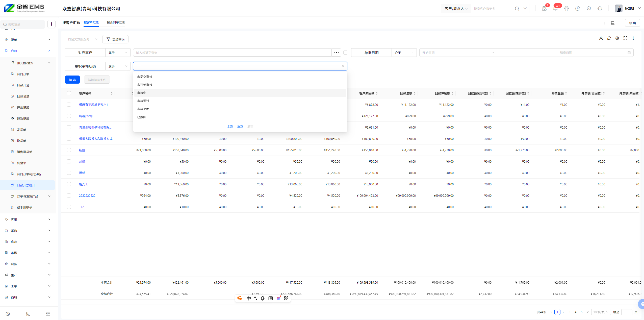
Task: Check the select-all checkbox in the table header
Action: [x=69, y=93]
